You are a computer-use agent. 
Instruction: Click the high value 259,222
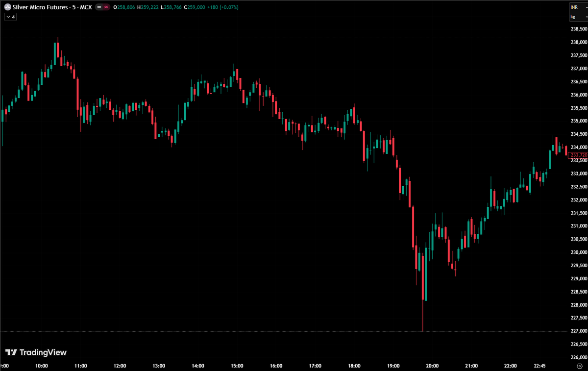[x=149, y=7]
